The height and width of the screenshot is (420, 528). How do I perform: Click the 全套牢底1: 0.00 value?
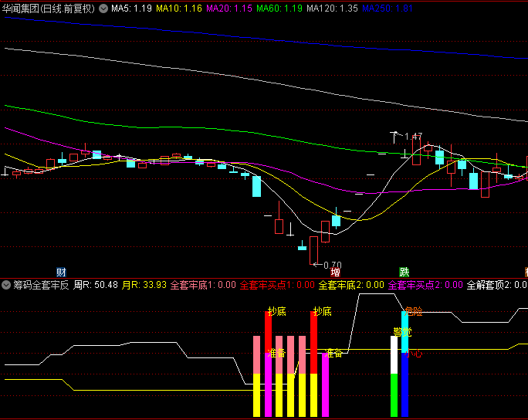click(x=203, y=285)
